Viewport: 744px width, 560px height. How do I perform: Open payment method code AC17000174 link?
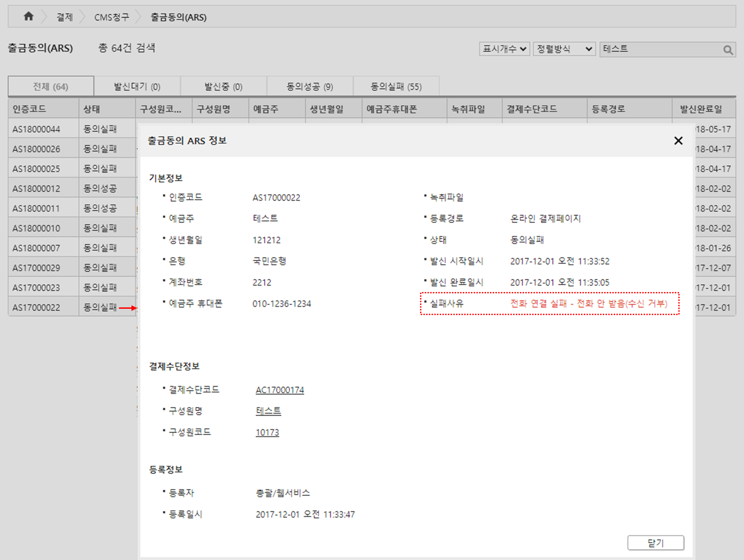tap(280, 390)
